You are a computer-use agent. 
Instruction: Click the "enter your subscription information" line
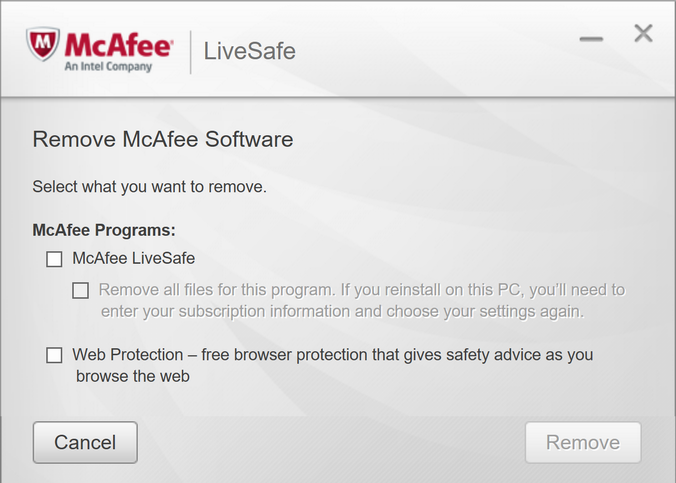click(x=340, y=311)
